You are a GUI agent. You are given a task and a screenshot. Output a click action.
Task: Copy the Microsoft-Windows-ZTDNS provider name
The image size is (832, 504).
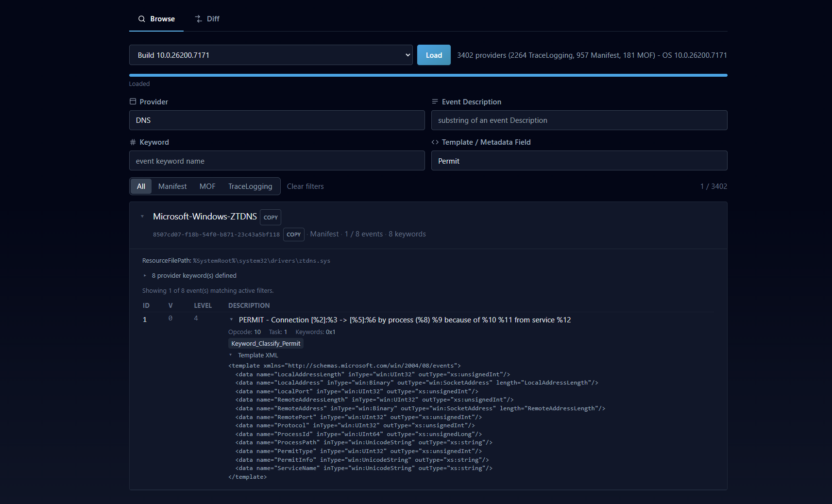[x=271, y=217]
